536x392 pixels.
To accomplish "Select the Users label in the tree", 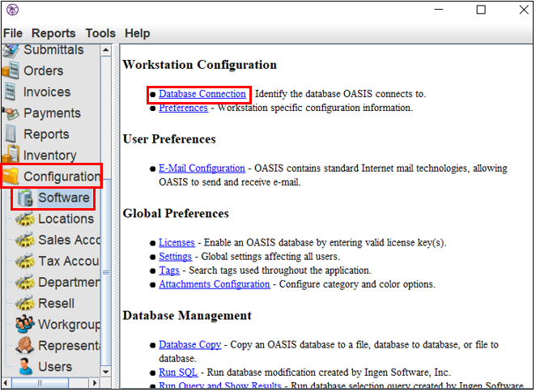I will 55,367.
